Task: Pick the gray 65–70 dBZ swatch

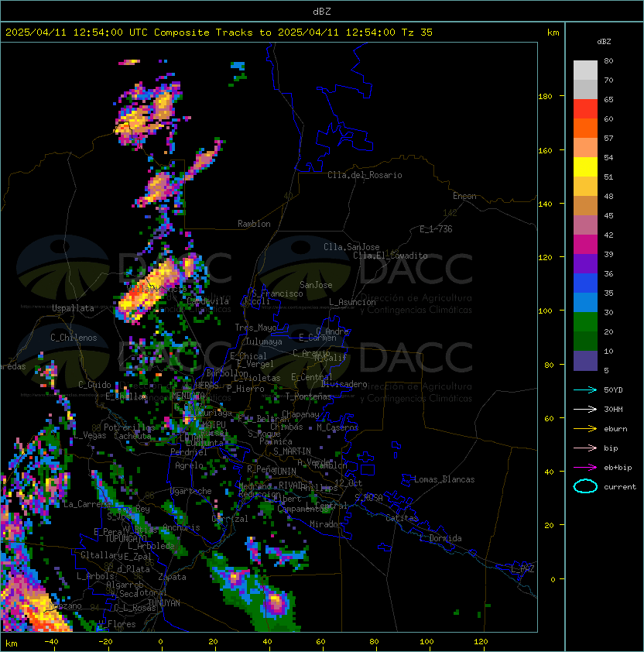Action: [585, 89]
